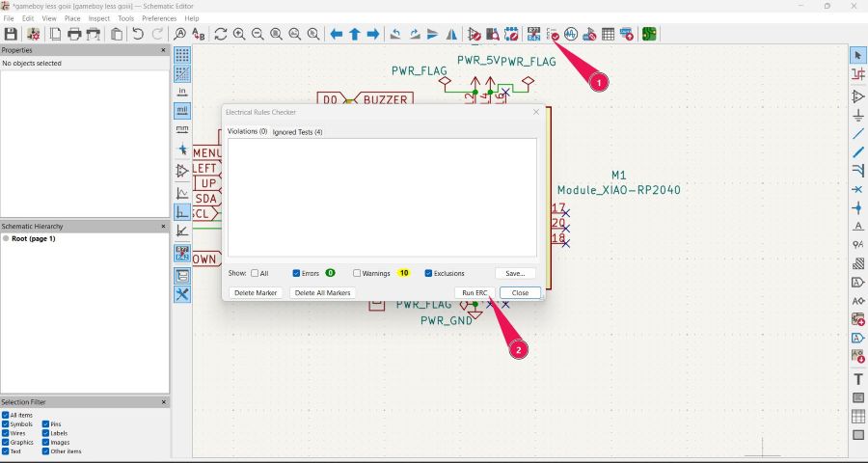Annotate schematic symbols icon
The height and width of the screenshot is (463, 868).
(533, 34)
